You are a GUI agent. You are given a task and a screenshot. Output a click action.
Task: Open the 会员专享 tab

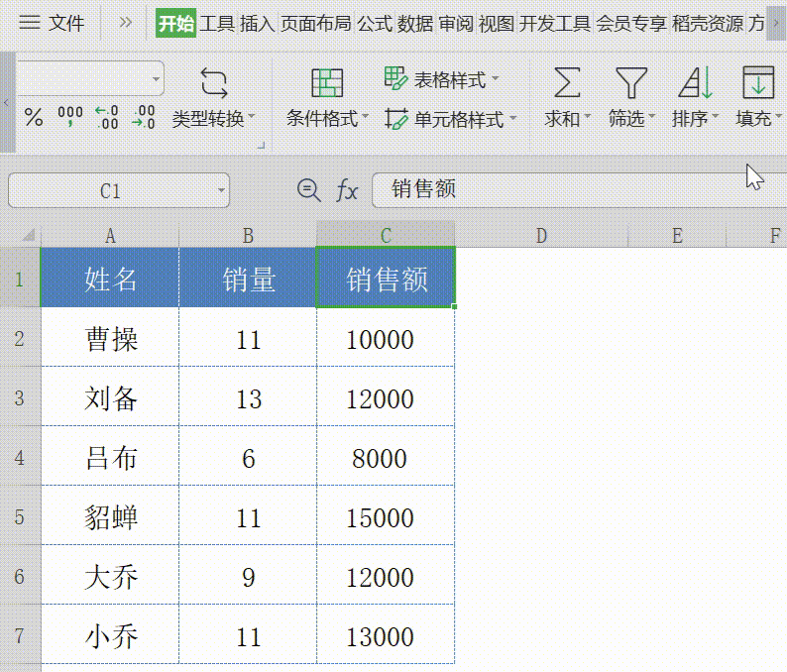(631, 23)
